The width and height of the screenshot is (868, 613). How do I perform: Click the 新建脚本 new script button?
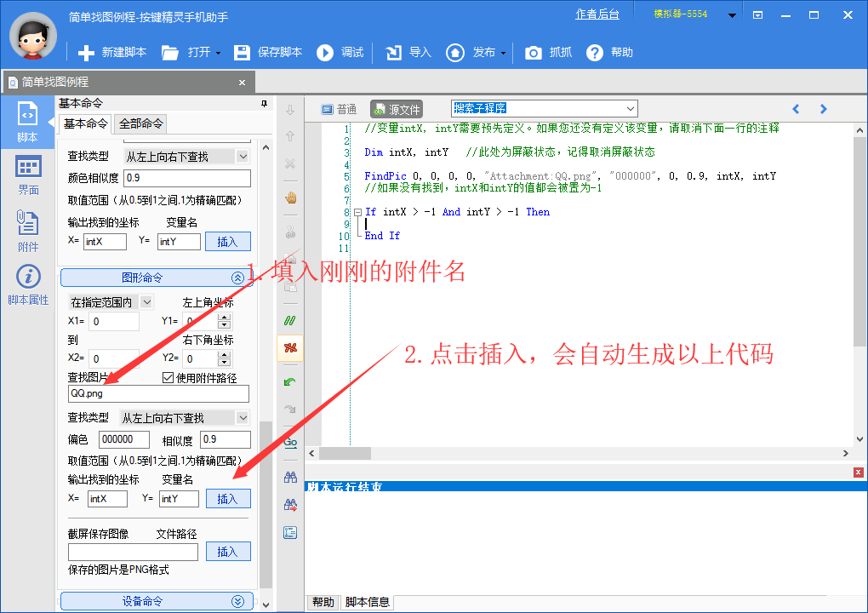pos(111,53)
